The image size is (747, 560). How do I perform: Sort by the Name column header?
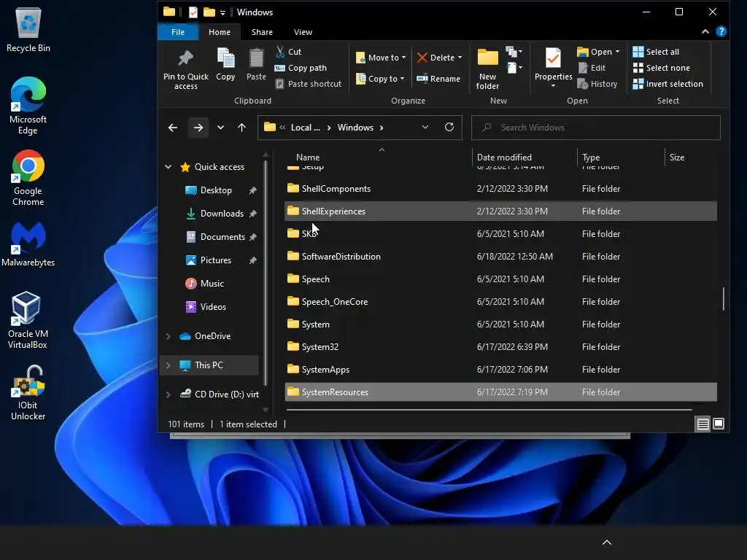308,157
